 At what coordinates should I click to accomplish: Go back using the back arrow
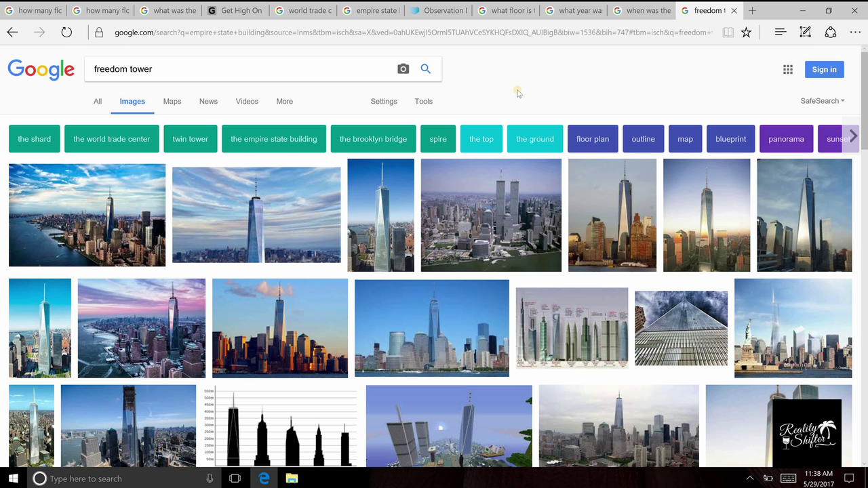(13, 33)
